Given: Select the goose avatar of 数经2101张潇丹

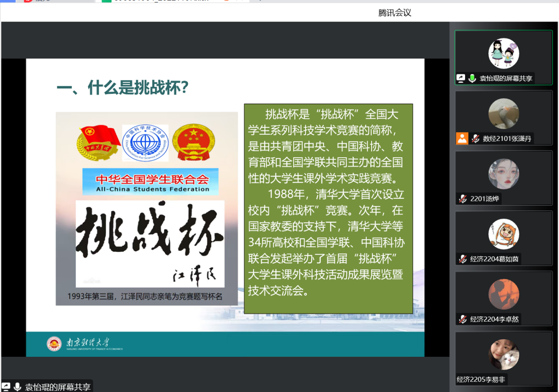Looking at the screenshot, I should click(503, 114).
